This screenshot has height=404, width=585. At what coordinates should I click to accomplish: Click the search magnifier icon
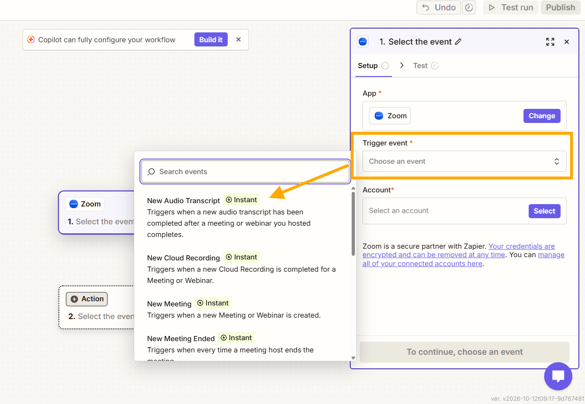point(151,172)
